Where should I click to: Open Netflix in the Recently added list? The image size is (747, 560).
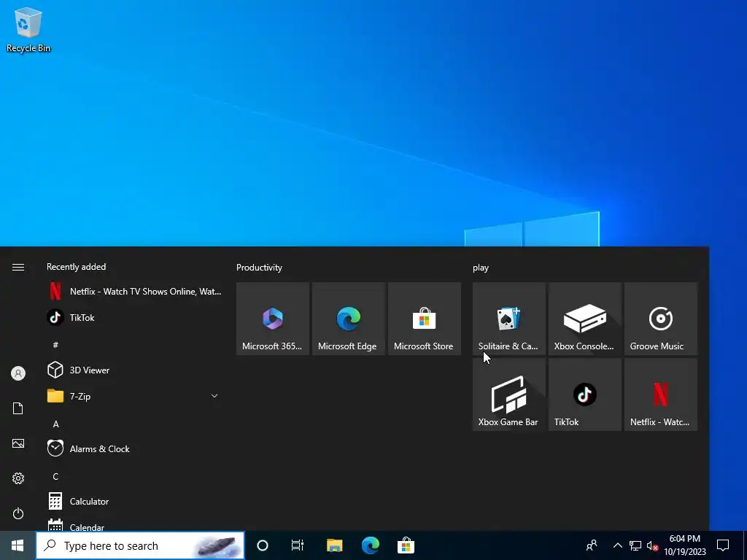click(135, 292)
